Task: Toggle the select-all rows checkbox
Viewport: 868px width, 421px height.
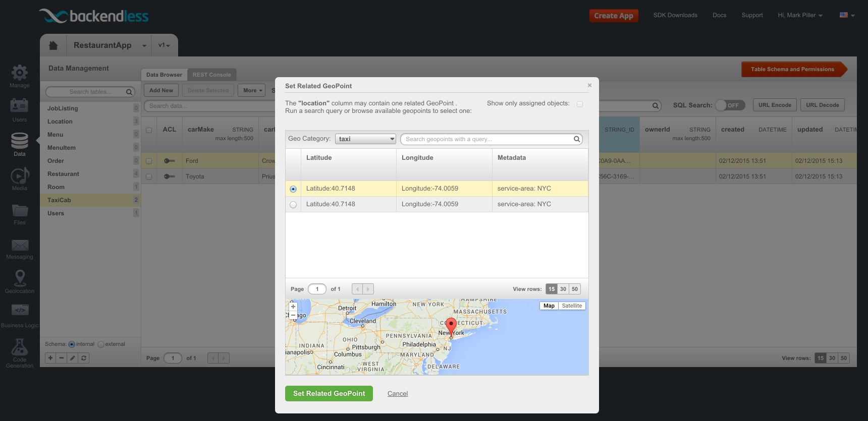Action: [149, 130]
